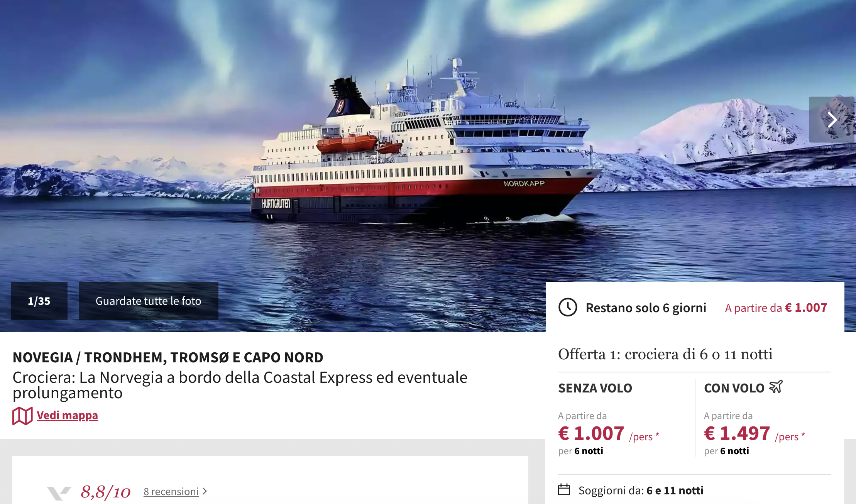Select the CON VOLO option
856x504 pixels.
[x=734, y=388]
